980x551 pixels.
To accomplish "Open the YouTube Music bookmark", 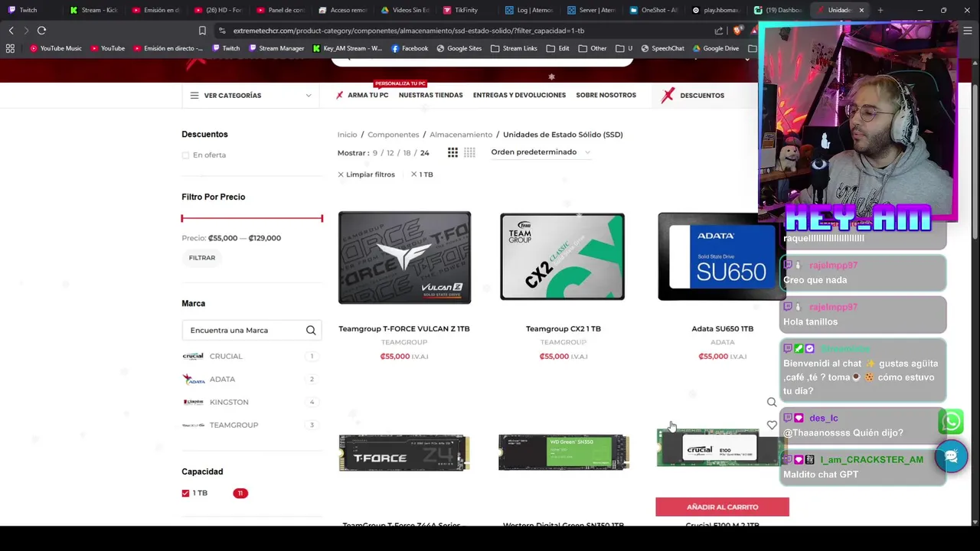I will (55, 48).
